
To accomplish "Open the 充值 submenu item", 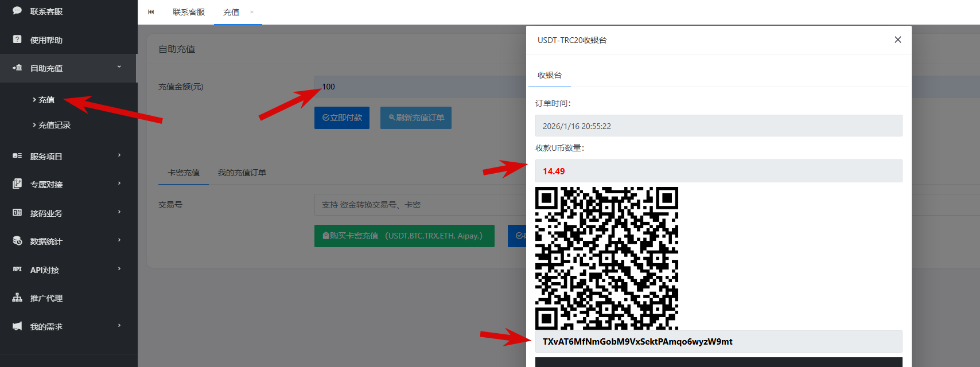I will pos(46,100).
